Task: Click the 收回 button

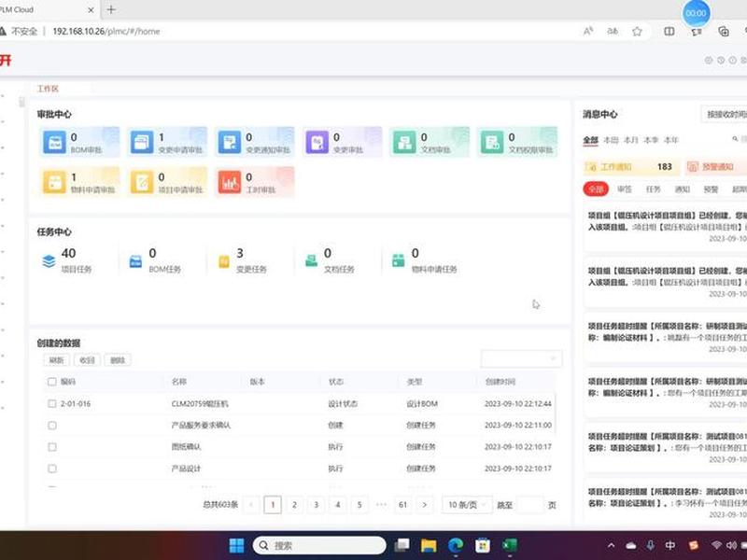Action: (87, 360)
